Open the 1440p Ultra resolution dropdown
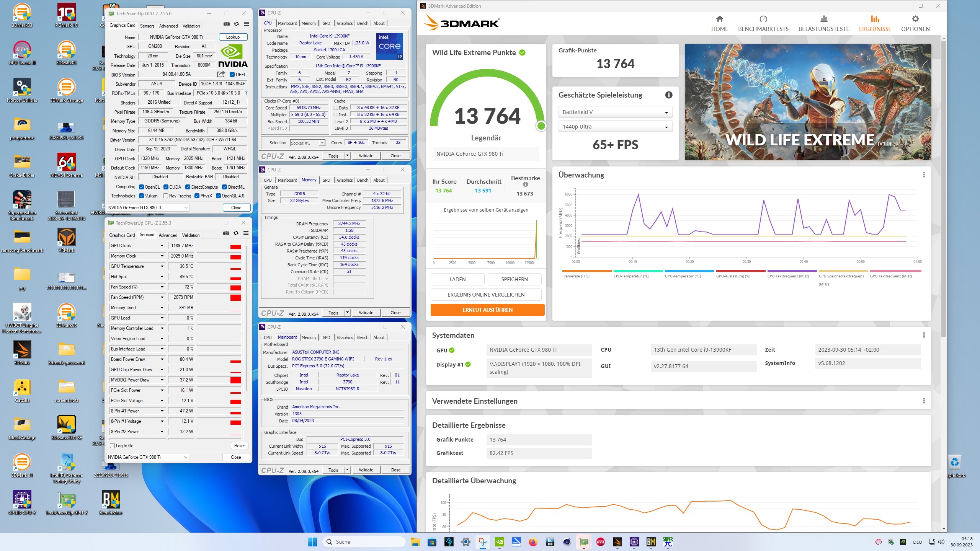This screenshot has height=551, width=980. tap(615, 127)
